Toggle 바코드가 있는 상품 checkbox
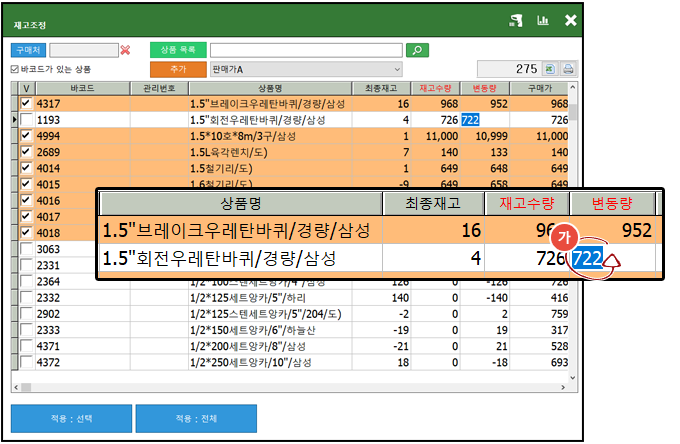Screen dimensions: 680x444 point(15,69)
